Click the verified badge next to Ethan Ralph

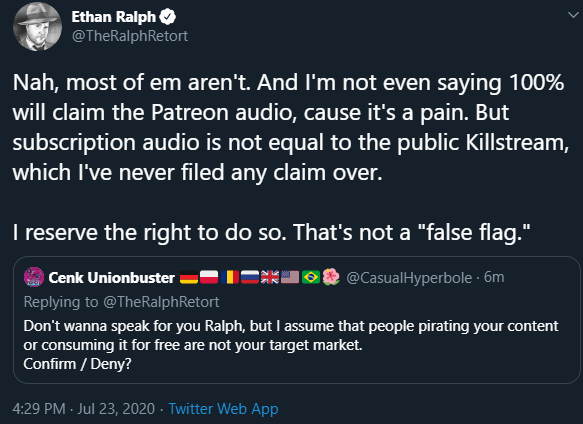coord(168,17)
